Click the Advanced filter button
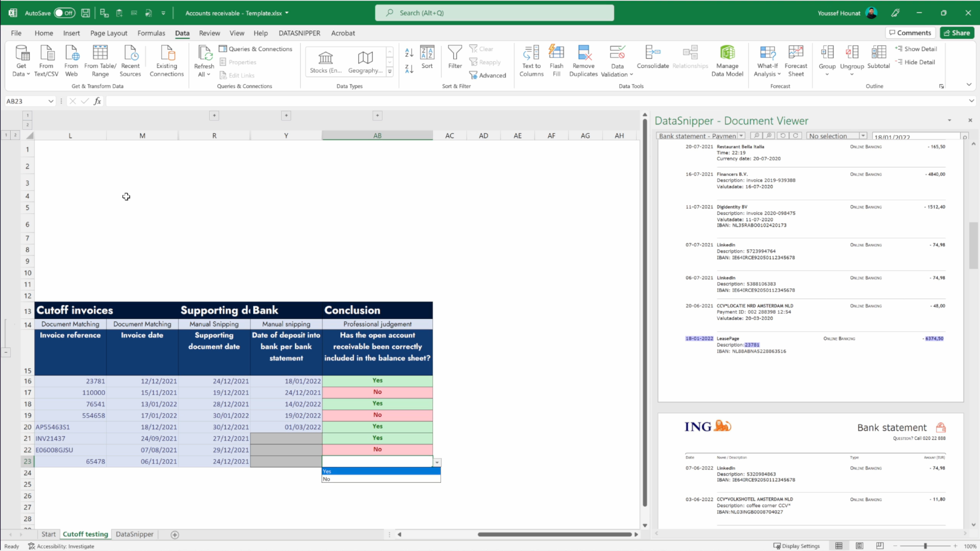Viewport: 980px width, 551px height. click(488, 74)
